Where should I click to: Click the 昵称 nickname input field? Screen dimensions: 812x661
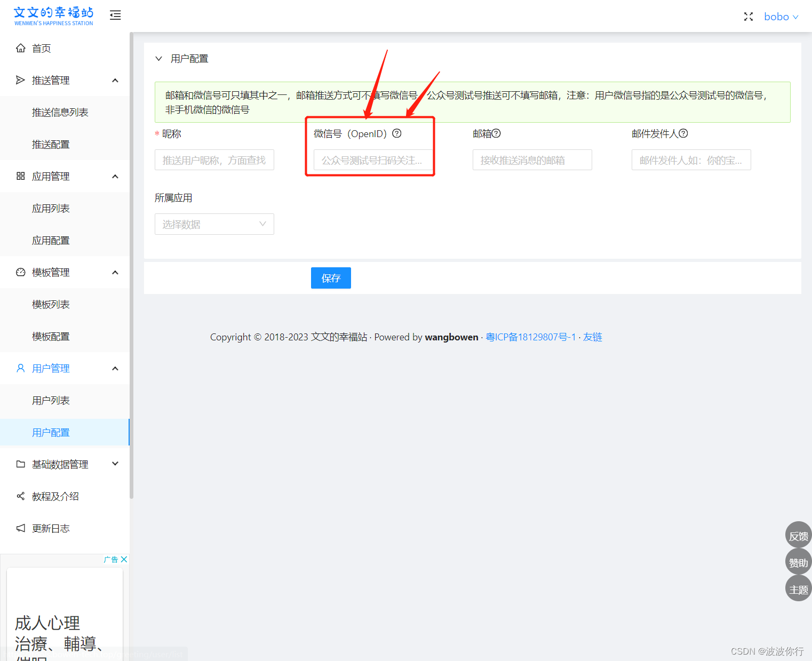pyautogui.click(x=214, y=160)
